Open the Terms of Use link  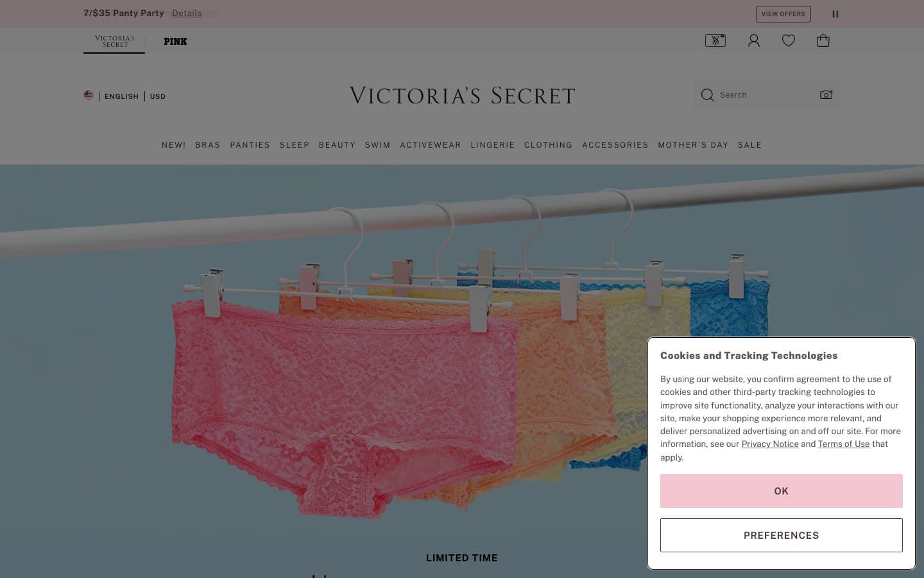[844, 444]
